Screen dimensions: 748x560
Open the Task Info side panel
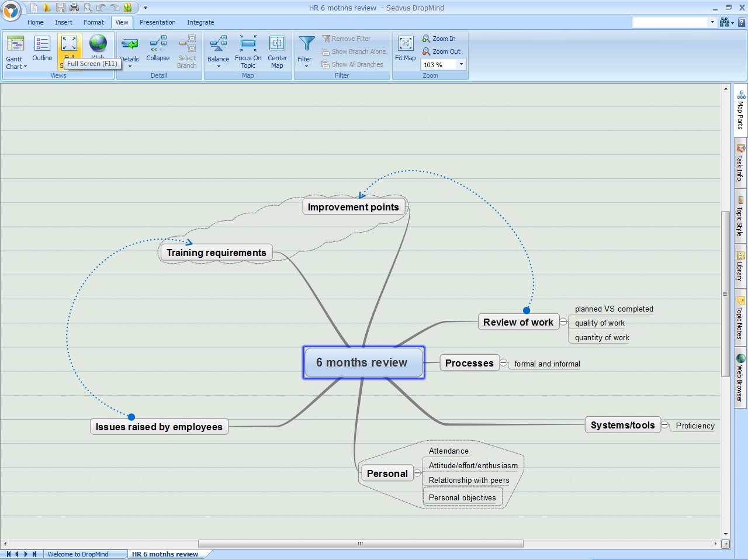click(x=740, y=163)
